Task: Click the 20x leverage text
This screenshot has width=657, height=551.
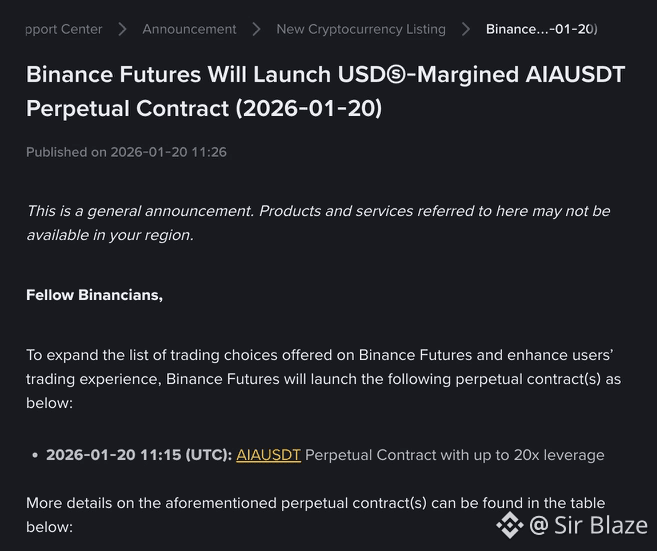Action: coord(559,455)
